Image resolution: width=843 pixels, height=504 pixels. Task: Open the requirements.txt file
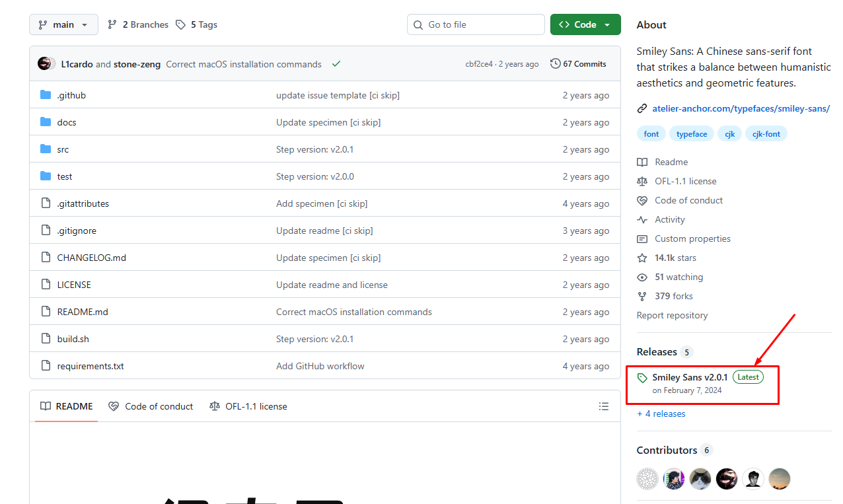[x=91, y=366]
